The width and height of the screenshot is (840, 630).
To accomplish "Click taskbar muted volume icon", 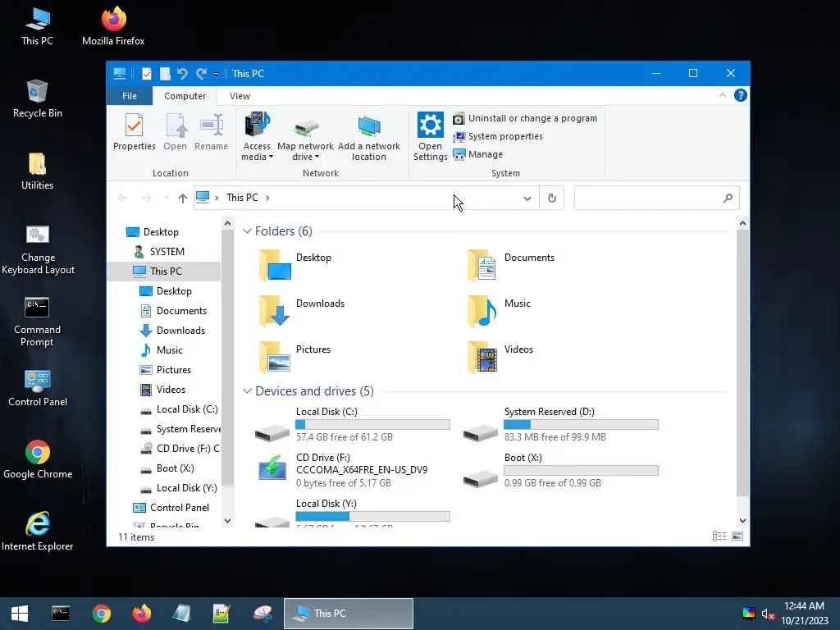I will pyautogui.click(x=768, y=614).
